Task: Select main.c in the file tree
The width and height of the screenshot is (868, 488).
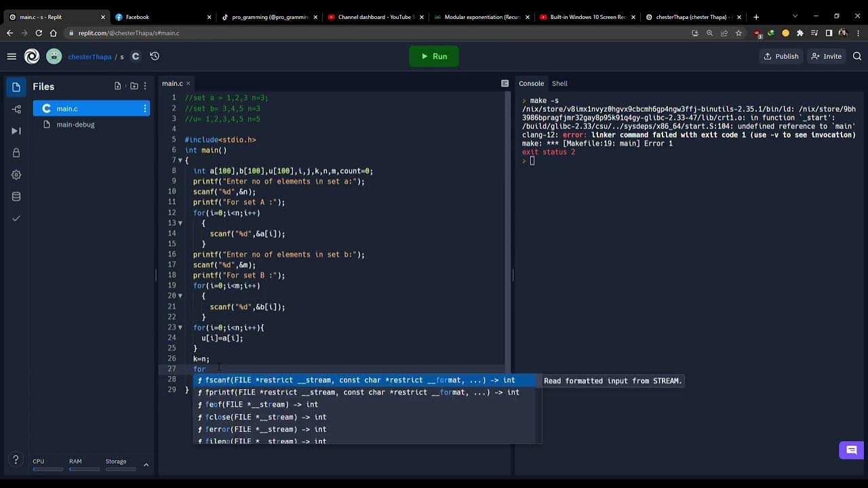Action: coord(91,108)
